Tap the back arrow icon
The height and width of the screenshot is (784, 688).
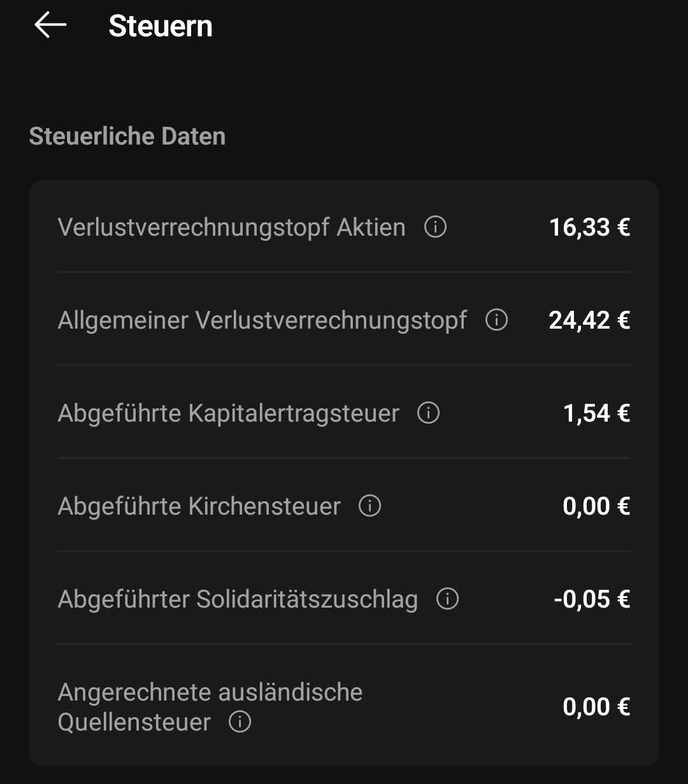(x=50, y=25)
